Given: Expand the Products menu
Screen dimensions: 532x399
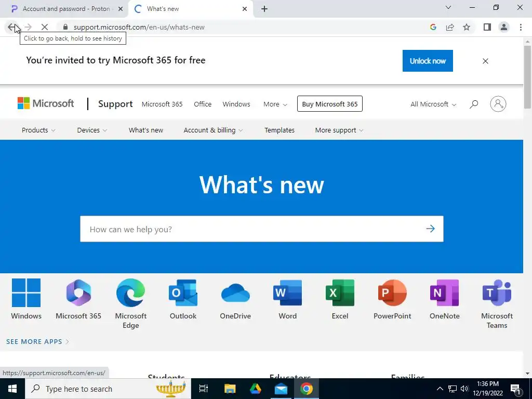Looking at the screenshot, I should (38, 130).
